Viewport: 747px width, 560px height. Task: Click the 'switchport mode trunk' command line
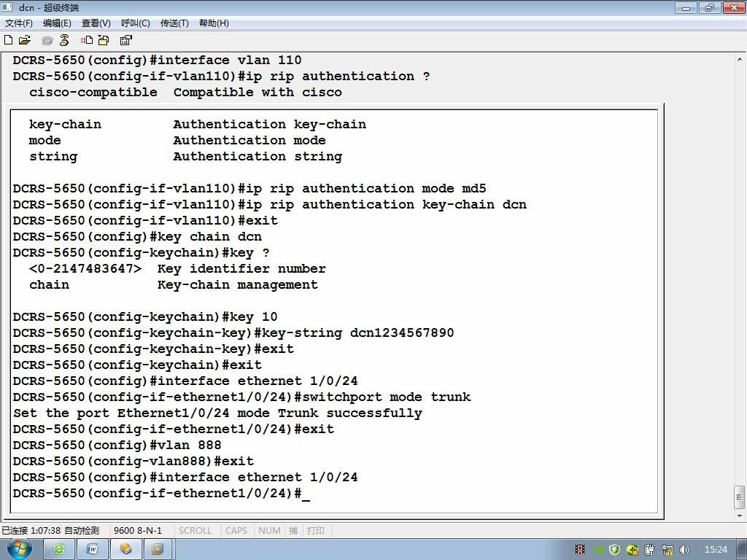[241, 397]
